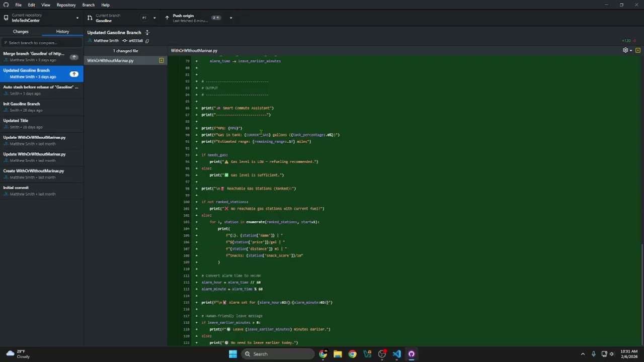Click the GitHub logo in menu bar
This screenshot has width=644, height=362.
coord(6,5)
